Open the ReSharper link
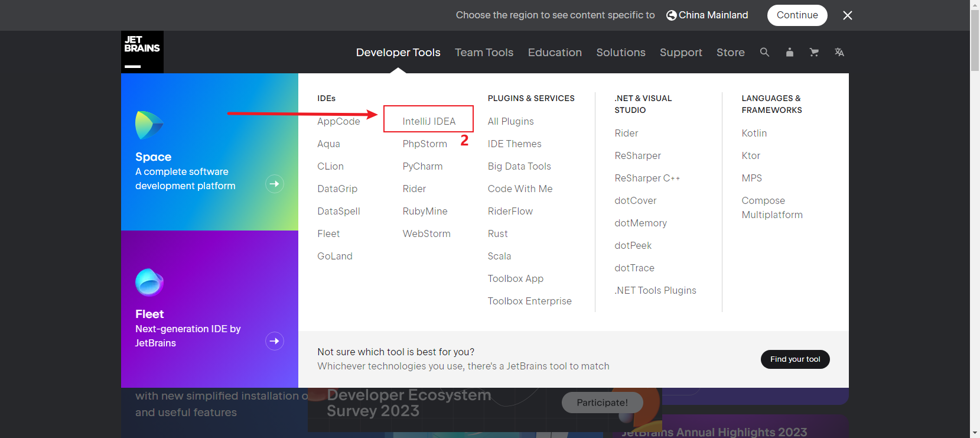This screenshot has height=438, width=980. 637,155
